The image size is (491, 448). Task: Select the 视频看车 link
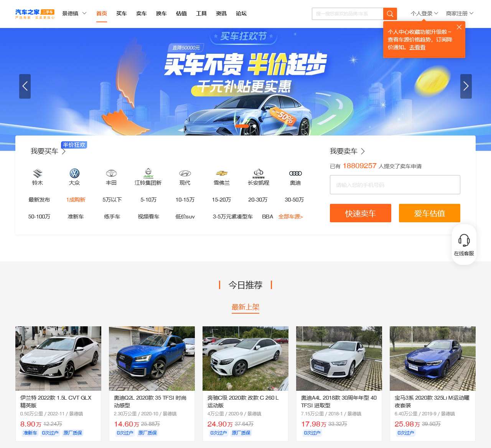pos(148,217)
